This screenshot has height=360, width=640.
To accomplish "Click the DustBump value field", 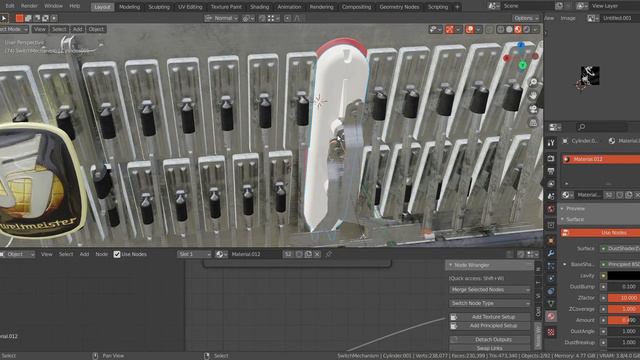I will click(x=624, y=287).
